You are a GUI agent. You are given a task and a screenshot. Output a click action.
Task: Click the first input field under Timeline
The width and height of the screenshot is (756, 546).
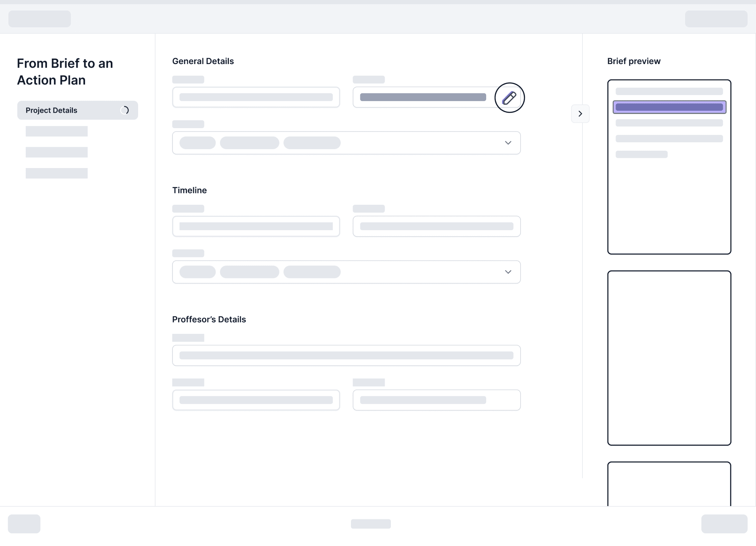click(x=256, y=226)
